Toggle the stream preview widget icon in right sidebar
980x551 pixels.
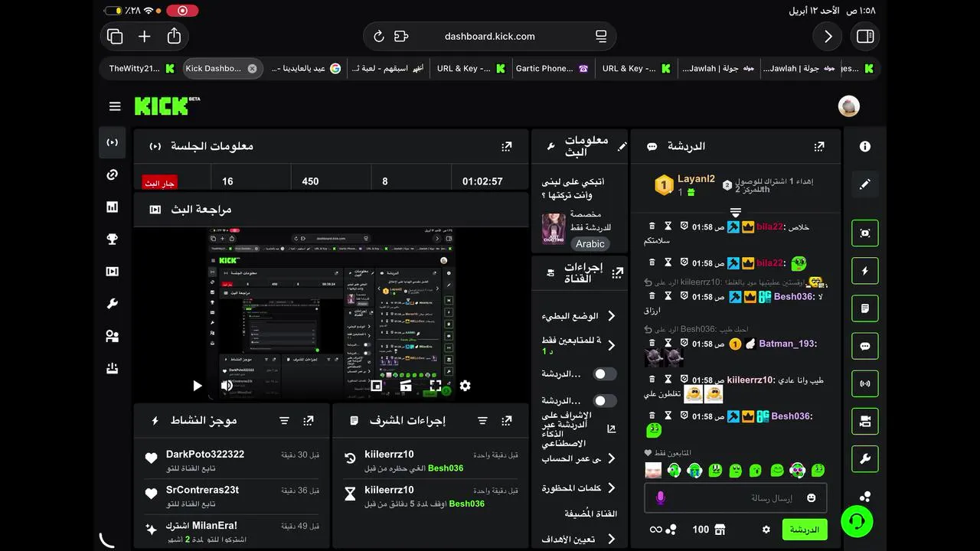865,233
